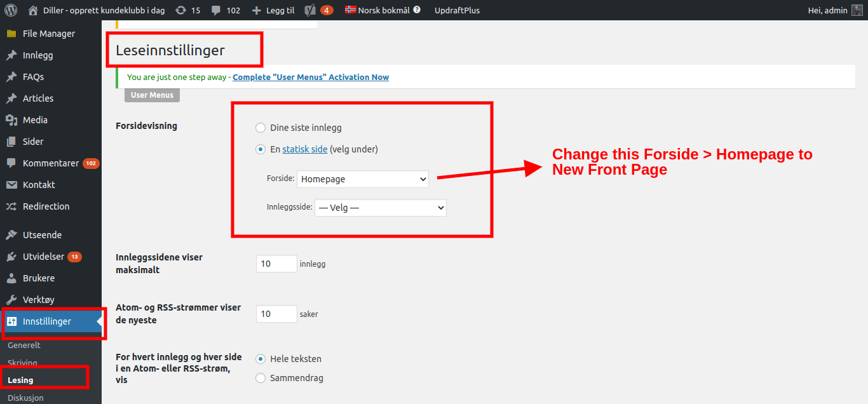
Task: Open the Forside page dropdown
Action: pyautogui.click(x=363, y=179)
